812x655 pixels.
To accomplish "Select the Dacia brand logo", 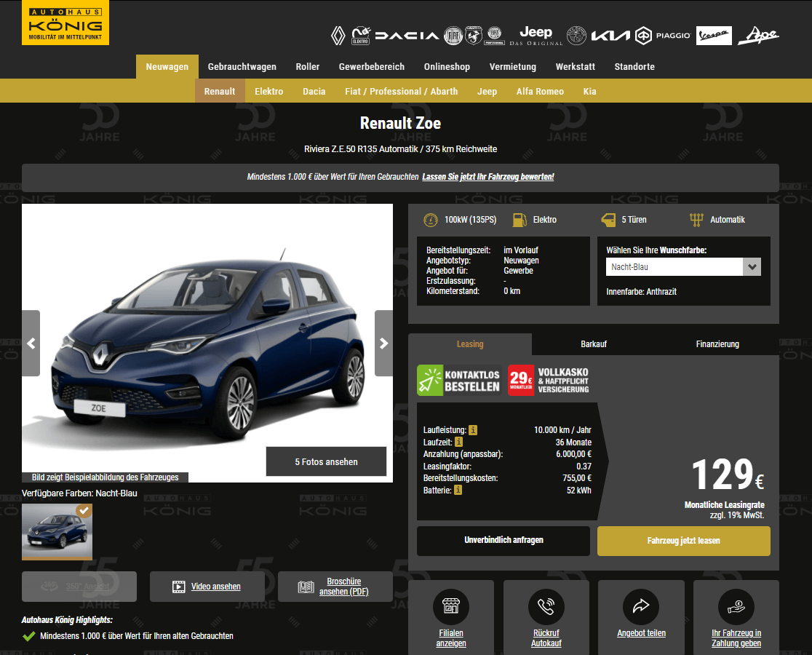I will [407, 36].
